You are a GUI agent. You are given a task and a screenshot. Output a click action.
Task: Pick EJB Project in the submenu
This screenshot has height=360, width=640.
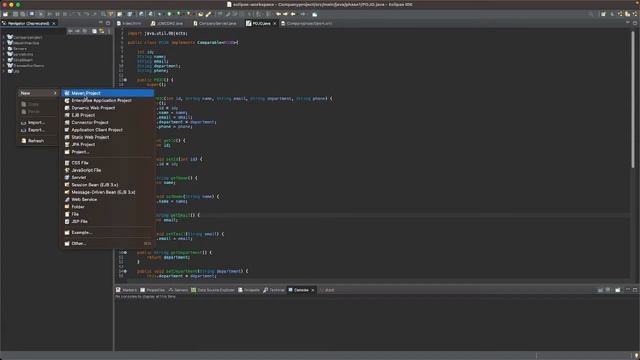click(107, 115)
